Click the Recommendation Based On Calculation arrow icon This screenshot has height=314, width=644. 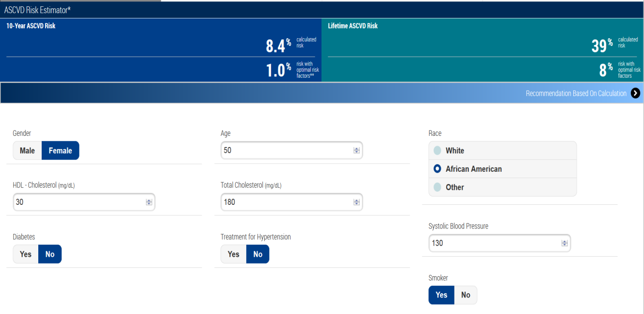(x=635, y=93)
